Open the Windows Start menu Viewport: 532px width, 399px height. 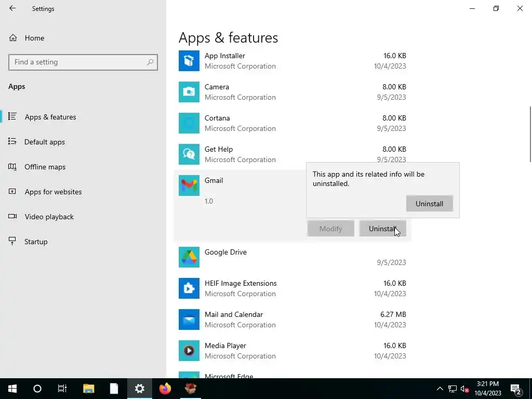click(x=12, y=389)
